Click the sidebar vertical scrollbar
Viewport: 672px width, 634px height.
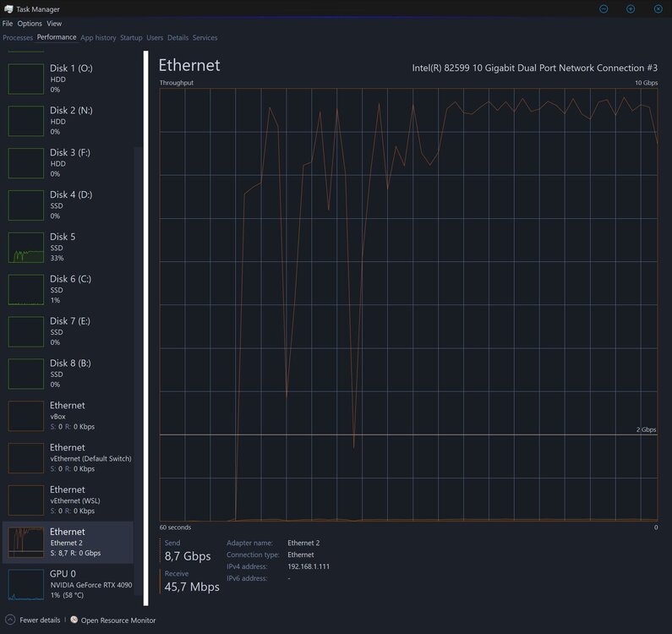point(145,328)
